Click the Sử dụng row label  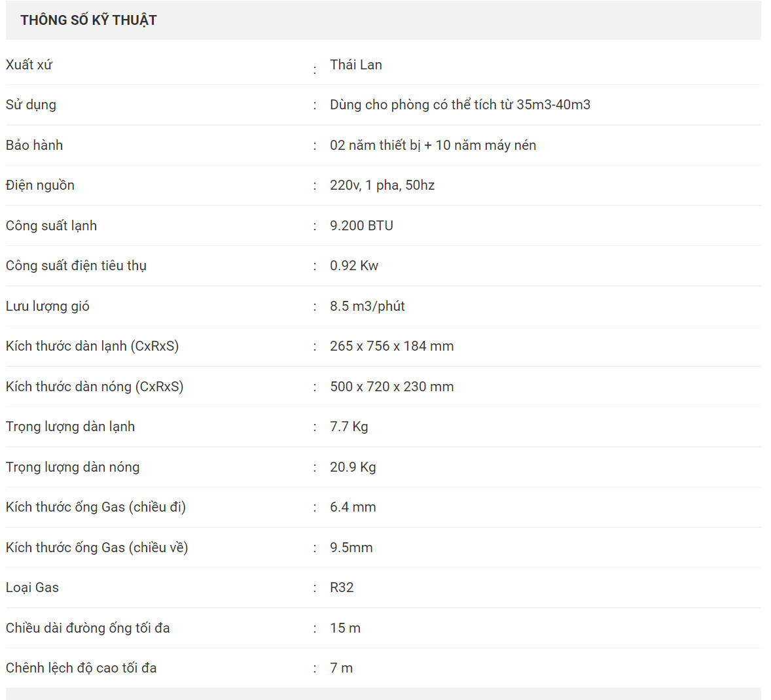point(31,105)
